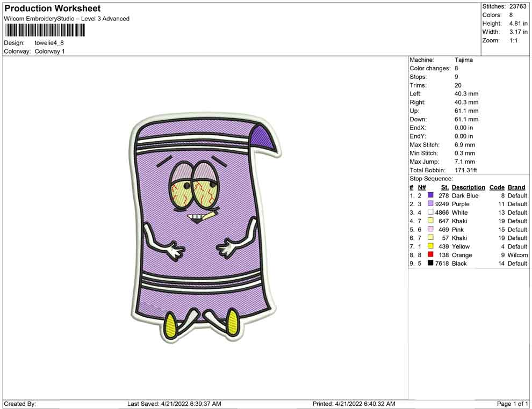Click the Colorway 1 value
The height and width of the screenshot is (409, 532).
(49, 52)
